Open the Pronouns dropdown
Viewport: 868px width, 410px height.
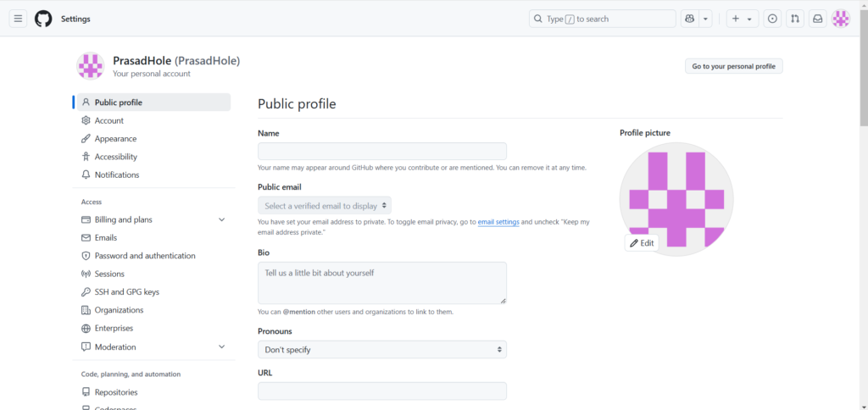(x=382, y=350)
